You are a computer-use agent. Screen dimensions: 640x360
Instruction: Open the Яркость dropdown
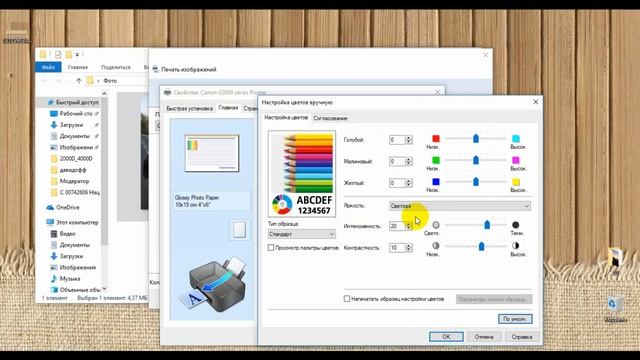pos(460,206)
